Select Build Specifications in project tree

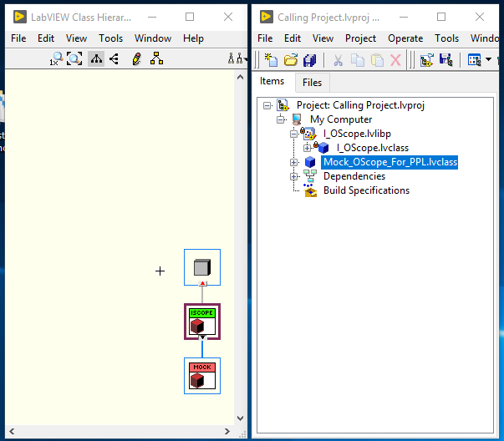pos(366,190)
